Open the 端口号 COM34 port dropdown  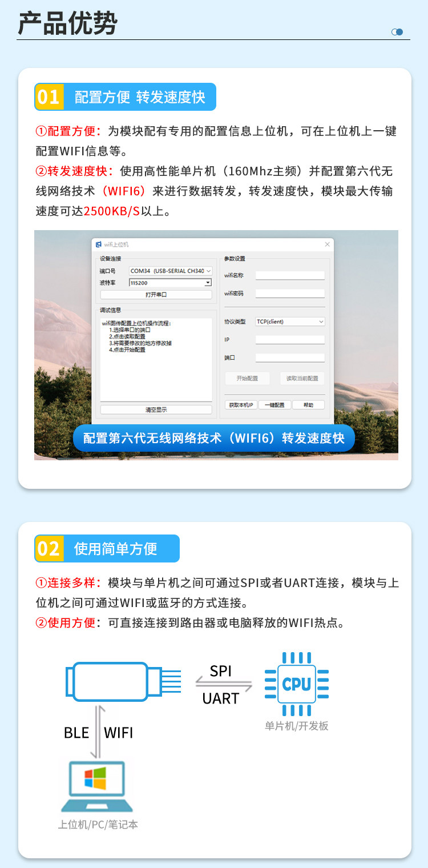coord(171,271)
